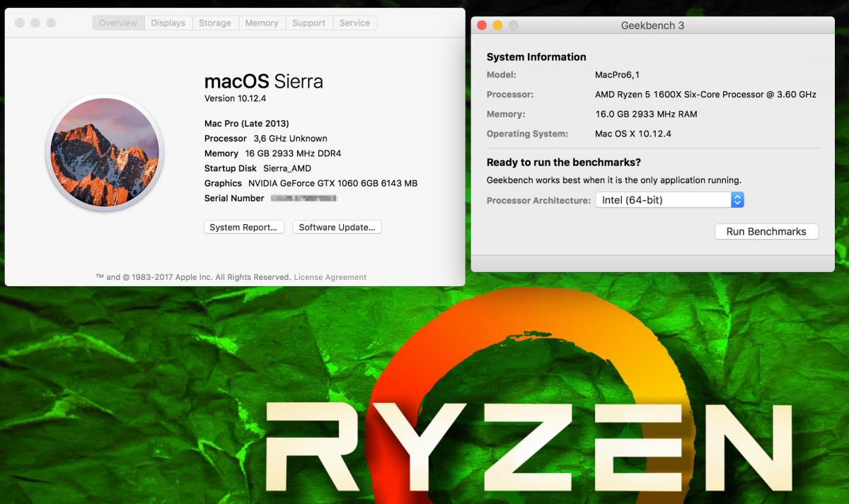The image size is (849, 504).
Task: Click the 'Sierra_AMD' startup disk name
Action: [x=287, y=168]
